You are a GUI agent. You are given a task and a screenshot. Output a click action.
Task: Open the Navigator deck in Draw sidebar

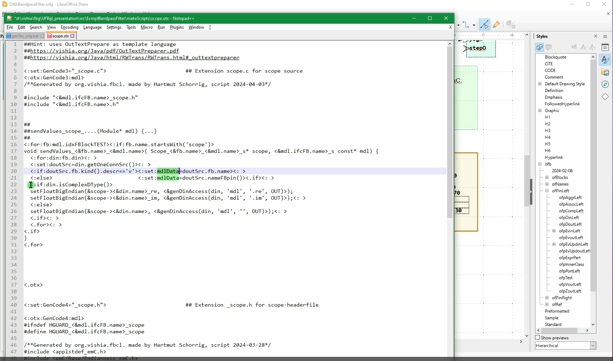point(605,84)
